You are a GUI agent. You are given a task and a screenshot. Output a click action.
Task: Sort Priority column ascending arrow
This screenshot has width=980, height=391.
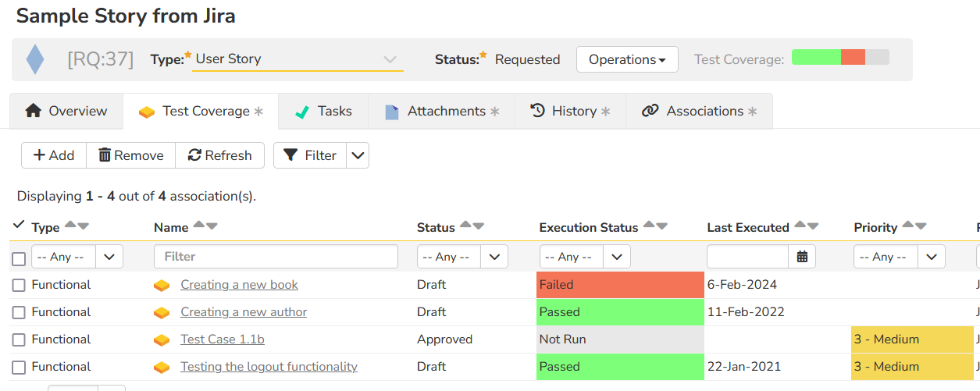(907, 226)
